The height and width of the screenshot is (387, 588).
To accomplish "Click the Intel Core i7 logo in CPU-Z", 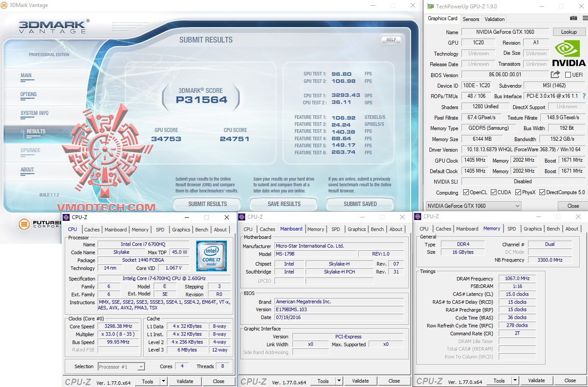I will (x=211, y=256).
